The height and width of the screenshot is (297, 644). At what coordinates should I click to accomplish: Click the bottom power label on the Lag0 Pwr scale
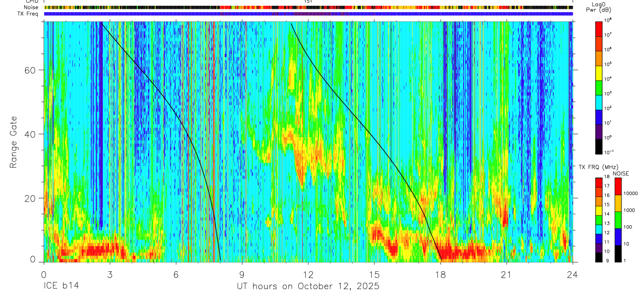click(x=610, y=152)
